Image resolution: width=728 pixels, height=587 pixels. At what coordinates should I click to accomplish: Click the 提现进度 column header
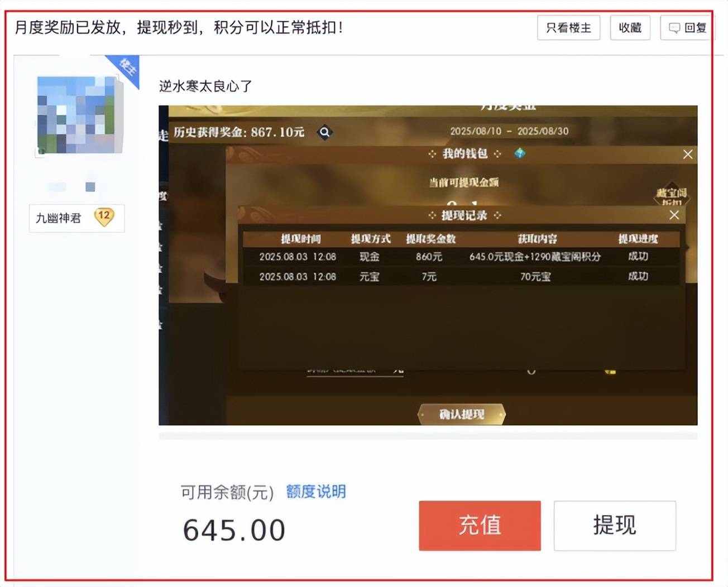tap(638, 239)
